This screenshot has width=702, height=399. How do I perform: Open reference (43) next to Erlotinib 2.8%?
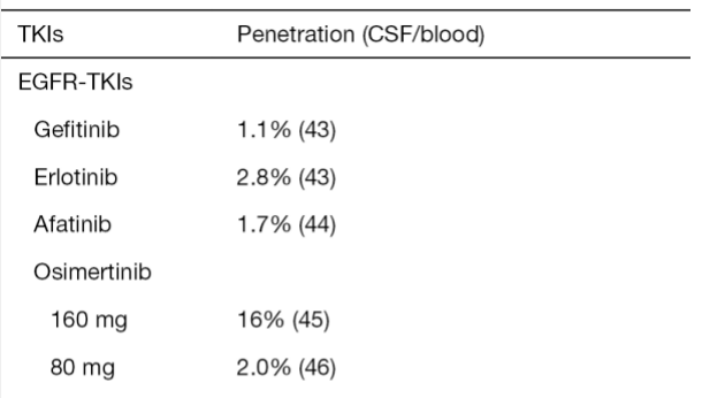coord(317,178)
